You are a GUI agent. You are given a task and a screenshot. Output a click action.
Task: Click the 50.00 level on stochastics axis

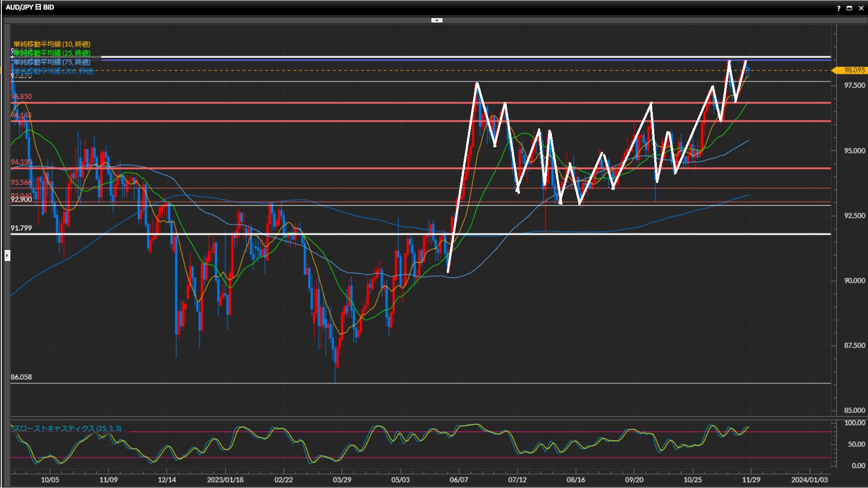coord(856,444)
